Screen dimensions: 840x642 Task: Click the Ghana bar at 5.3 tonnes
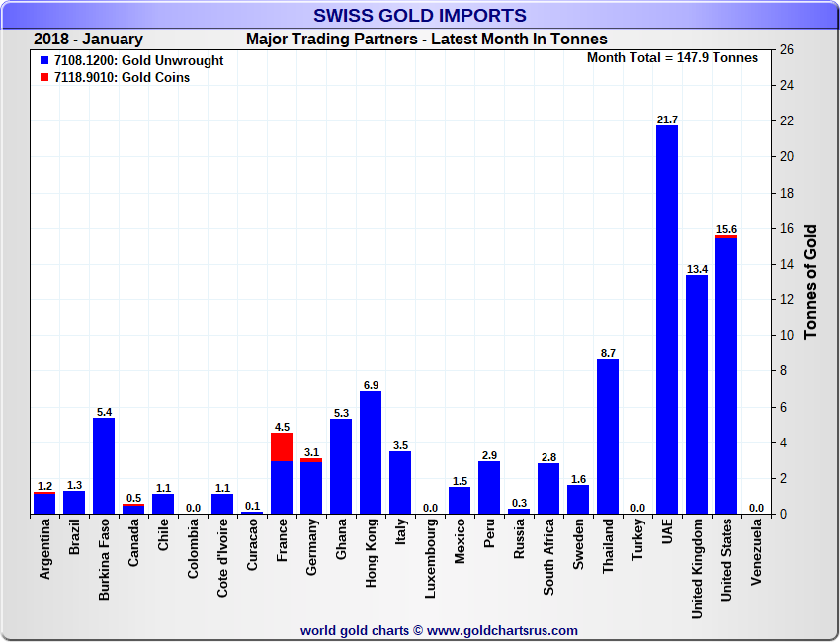click(341, 466)
